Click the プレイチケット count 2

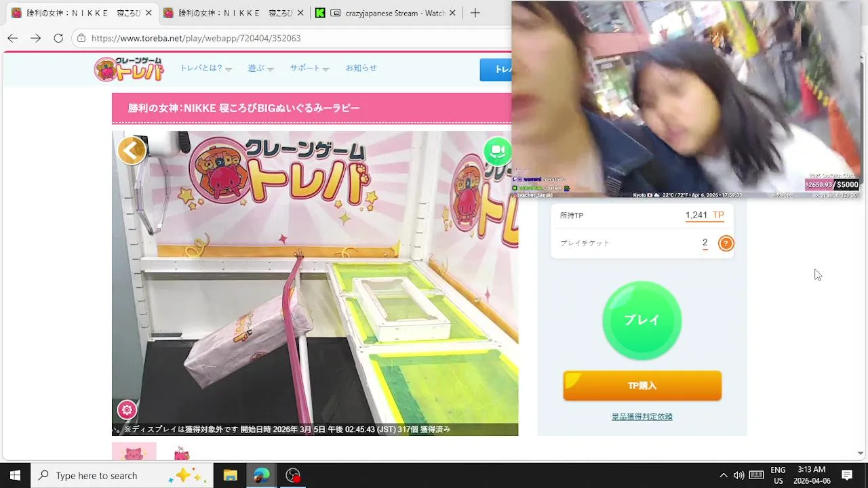(x=705, y=243)
